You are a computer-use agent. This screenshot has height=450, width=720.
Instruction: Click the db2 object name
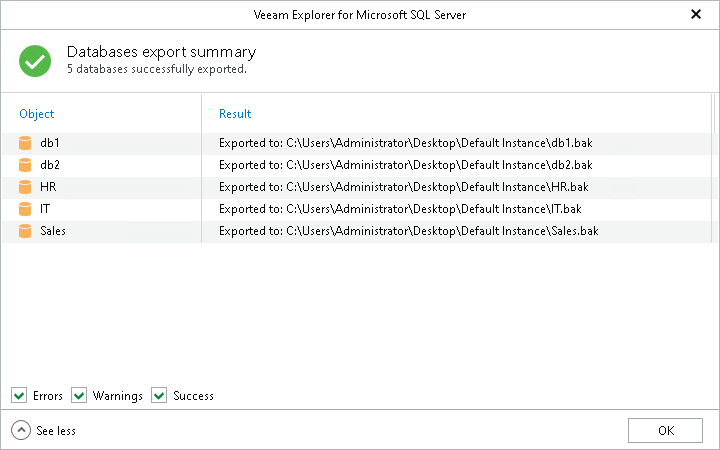[x=50, y=165]
